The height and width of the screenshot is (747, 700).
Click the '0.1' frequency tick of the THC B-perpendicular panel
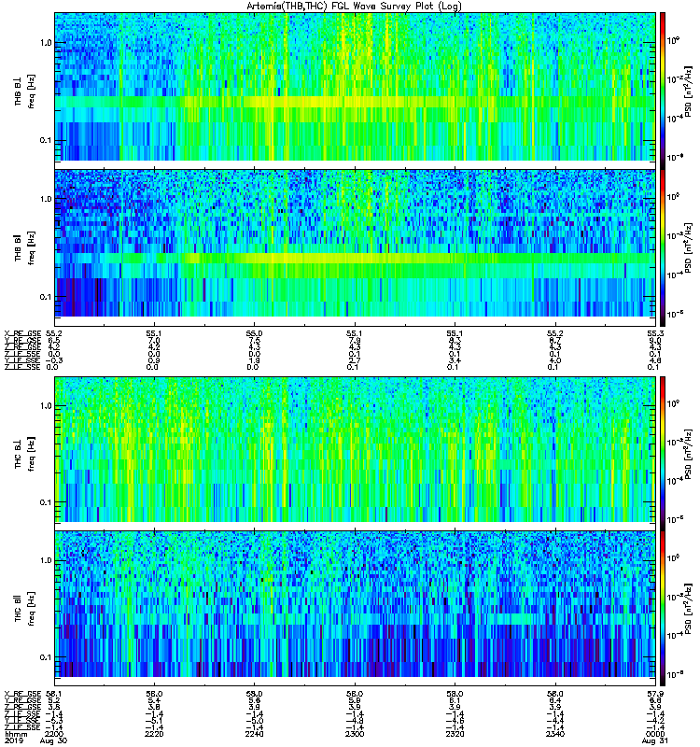tap(46, 502)
